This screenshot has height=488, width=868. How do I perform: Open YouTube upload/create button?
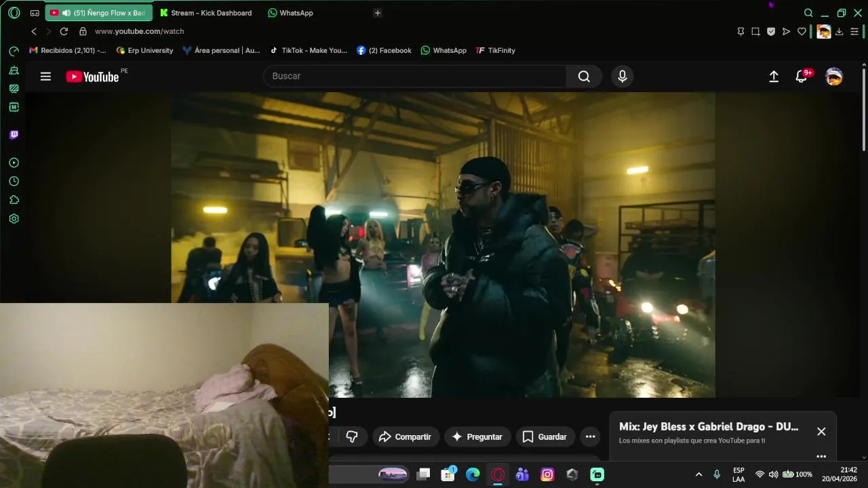[774, 77]
